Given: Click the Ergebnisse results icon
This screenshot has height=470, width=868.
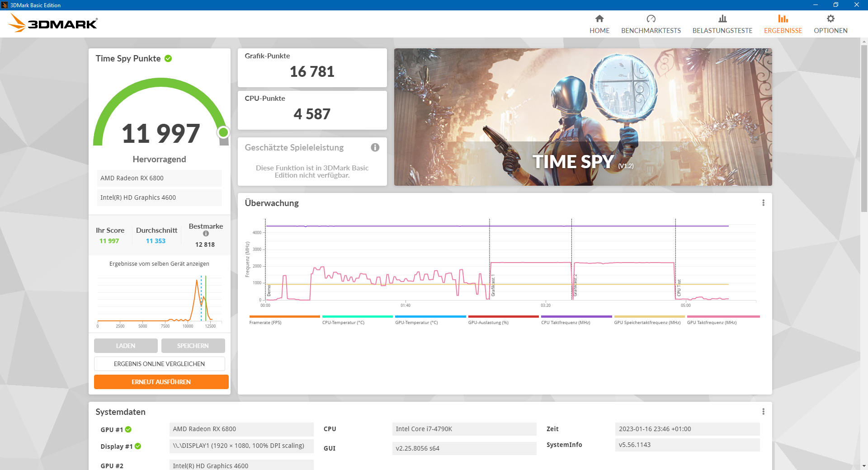Looking at the screenshot, I should coord(783,19).
